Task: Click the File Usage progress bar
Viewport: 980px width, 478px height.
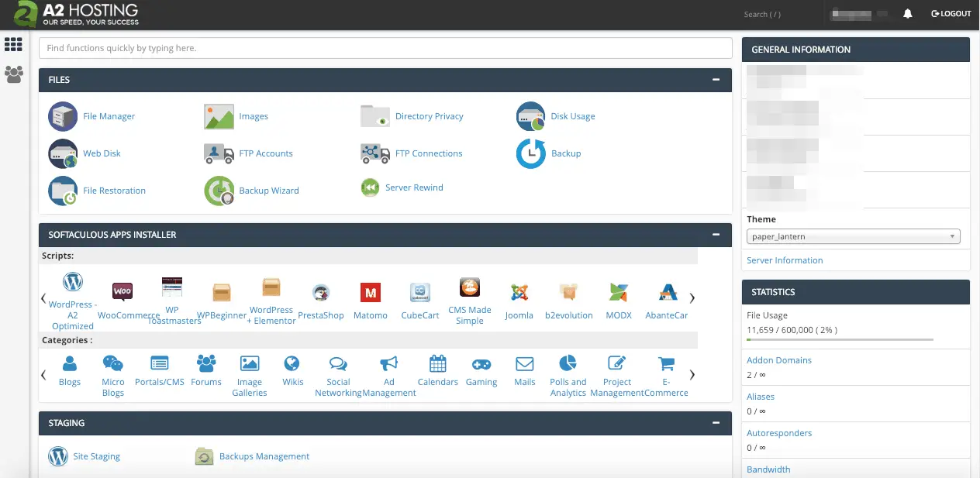Action: click(840, 339)
